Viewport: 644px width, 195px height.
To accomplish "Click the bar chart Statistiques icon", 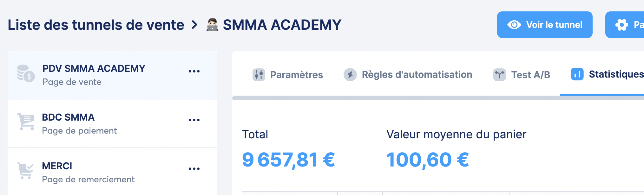I will (577, 74).
